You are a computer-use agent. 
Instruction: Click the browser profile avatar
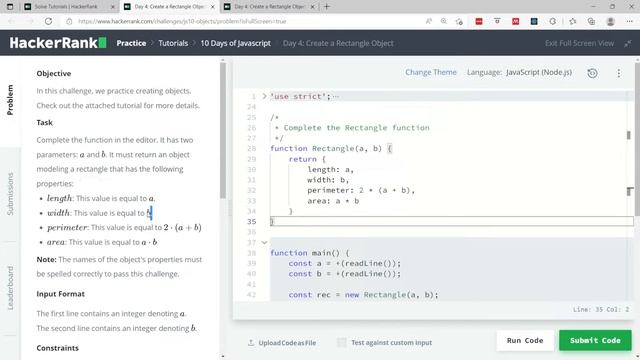(x=611, y=21)
